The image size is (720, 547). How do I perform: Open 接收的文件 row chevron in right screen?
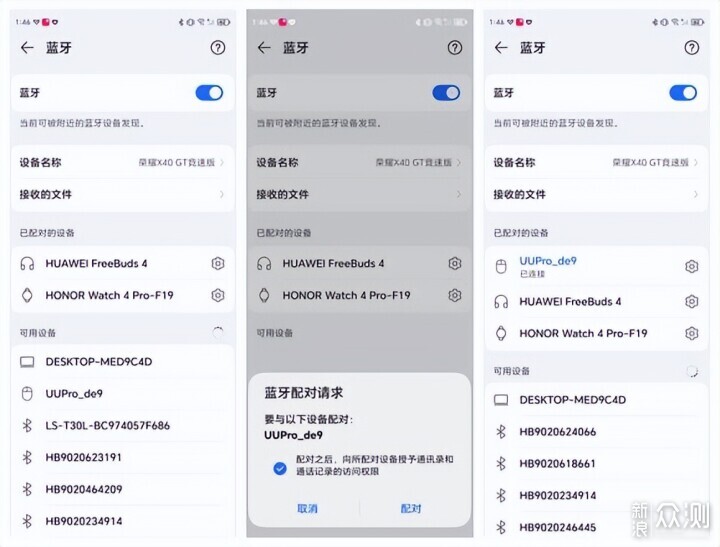click(696, 194)
